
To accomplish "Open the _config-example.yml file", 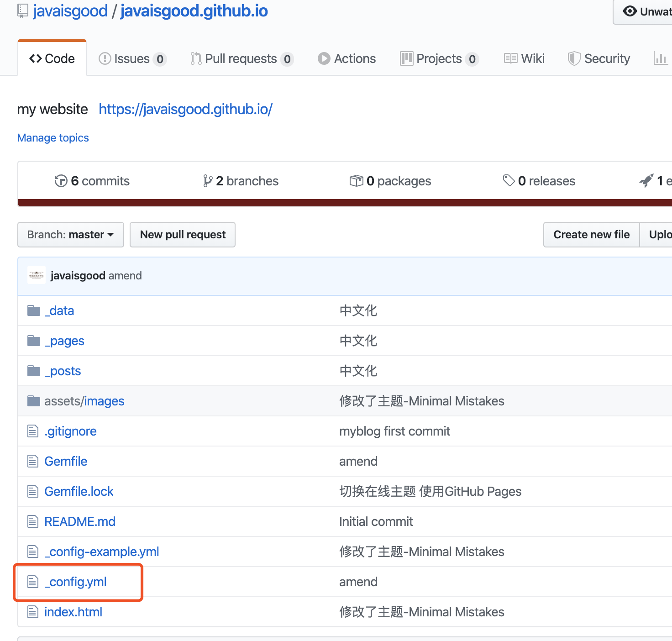I will [x=102, y=552].
